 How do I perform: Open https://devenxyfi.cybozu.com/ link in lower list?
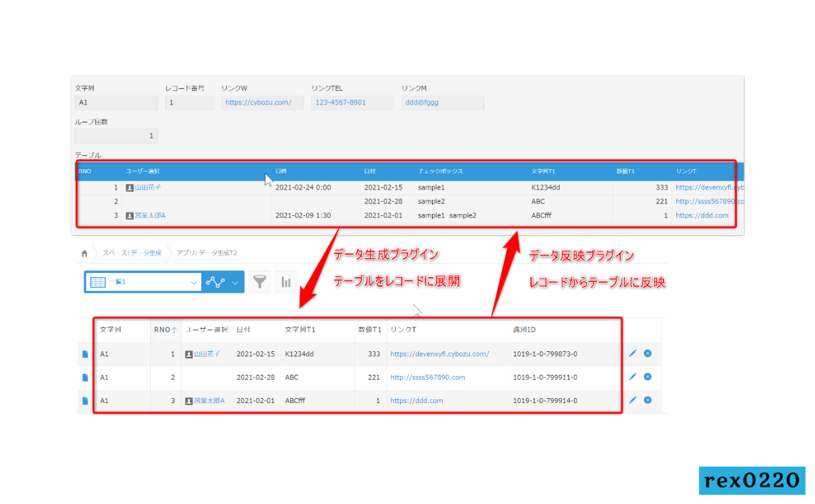click(439, 354)
